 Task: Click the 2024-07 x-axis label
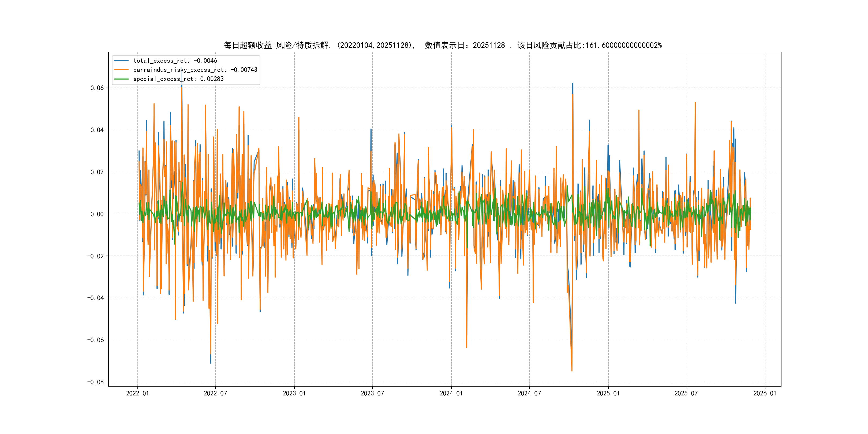pos(529,393)
